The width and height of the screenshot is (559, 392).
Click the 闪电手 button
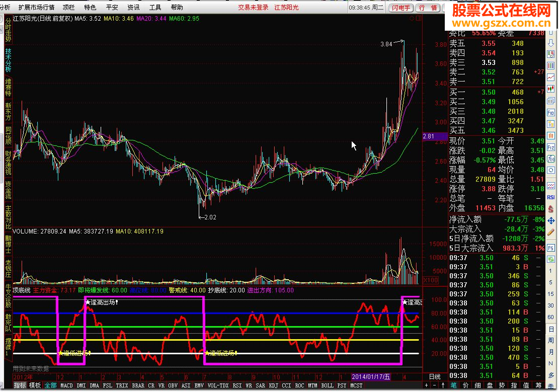click(401, 8)
